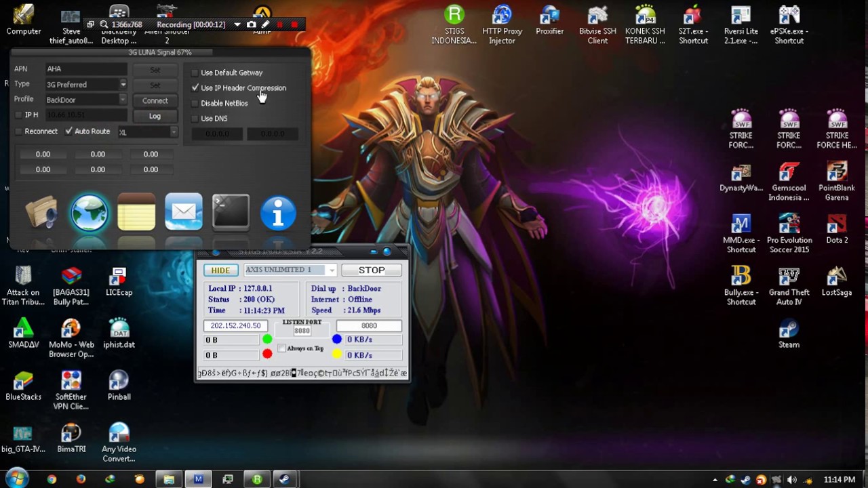Click the magnifier zoom icon on recording bar
This screenshot has width=868, height=488.
[104, 24]
